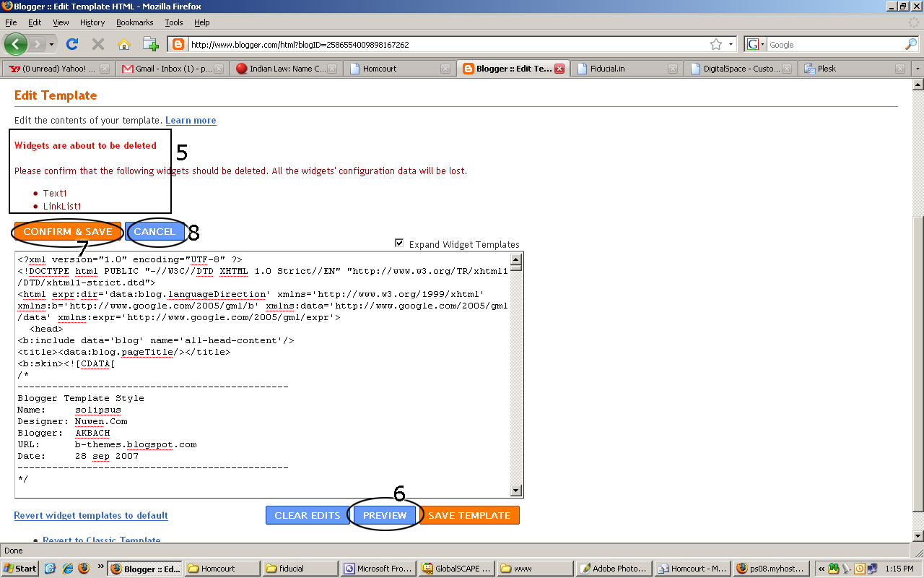Open the list all tabs dropdown
Viewport: 924px width, 578px height.
pyautogui.click(x=918, y=69)
